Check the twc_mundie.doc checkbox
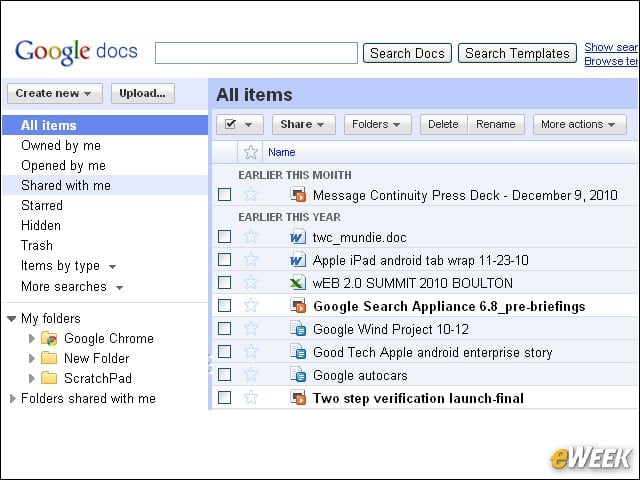Screen dimensions: 640x480 [224, 237]
